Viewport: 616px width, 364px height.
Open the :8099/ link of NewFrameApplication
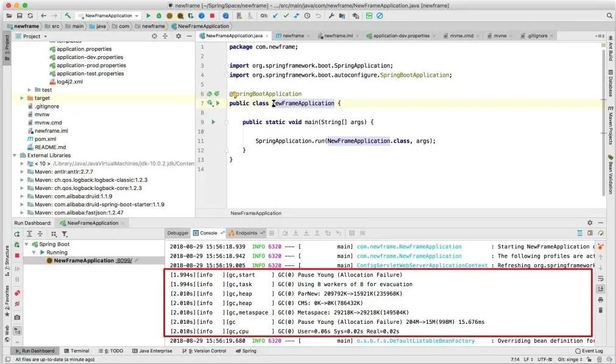coord(123,261)
